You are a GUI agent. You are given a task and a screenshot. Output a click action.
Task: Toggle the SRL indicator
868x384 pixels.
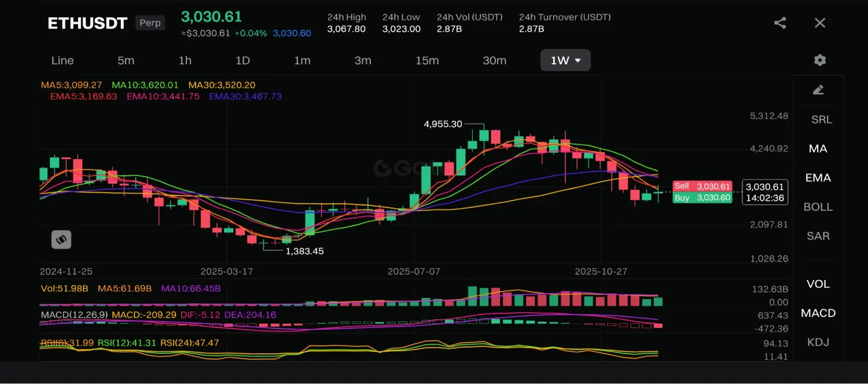point(821,119)
